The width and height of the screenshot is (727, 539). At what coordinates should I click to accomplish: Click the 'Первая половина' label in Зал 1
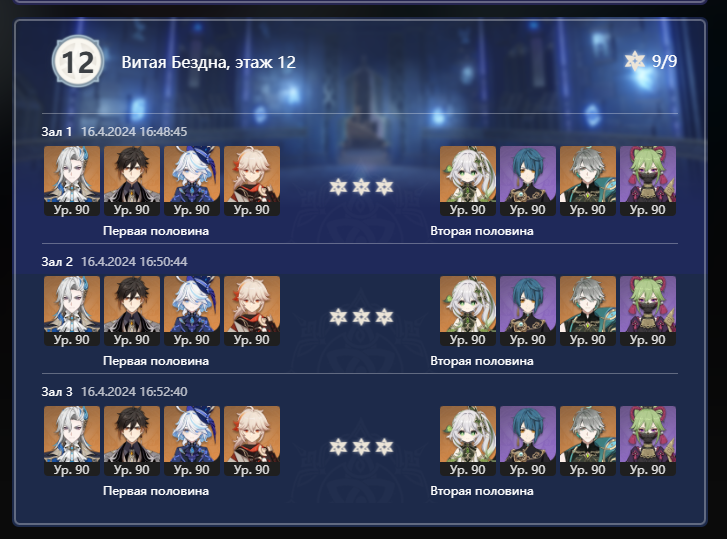156,231
